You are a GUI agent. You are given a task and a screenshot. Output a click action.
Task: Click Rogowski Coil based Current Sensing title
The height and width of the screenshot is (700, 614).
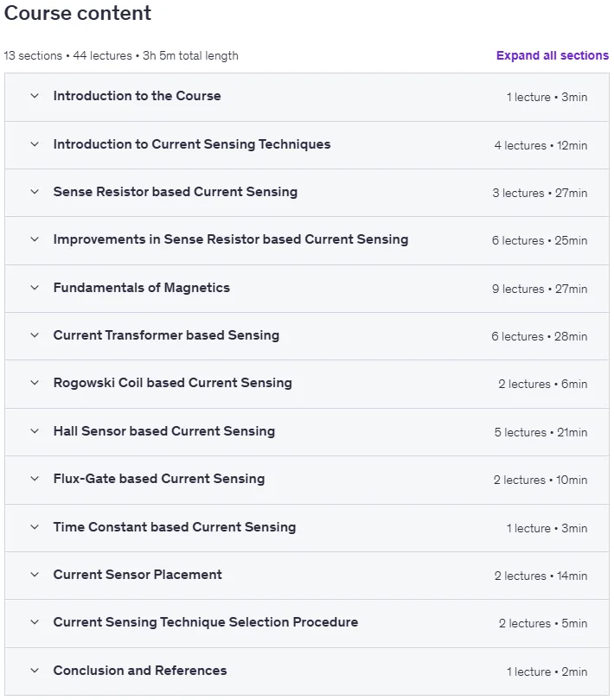click(172, 383)
